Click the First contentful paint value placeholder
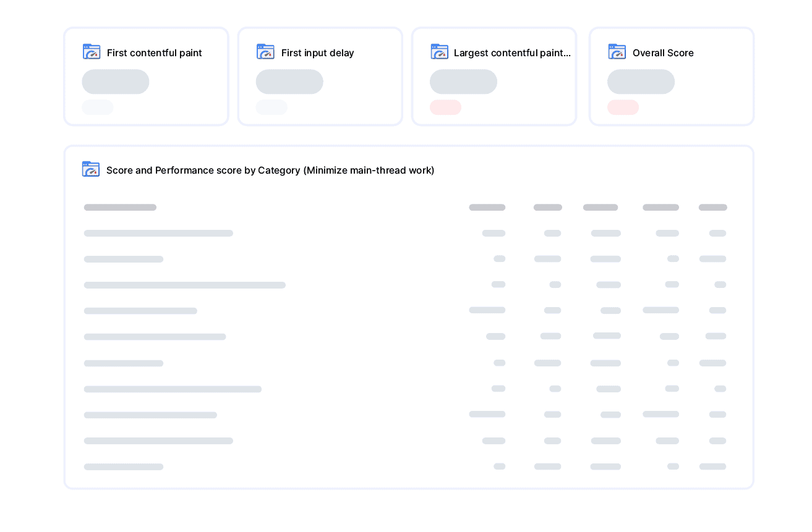 (x=116, y=82)
